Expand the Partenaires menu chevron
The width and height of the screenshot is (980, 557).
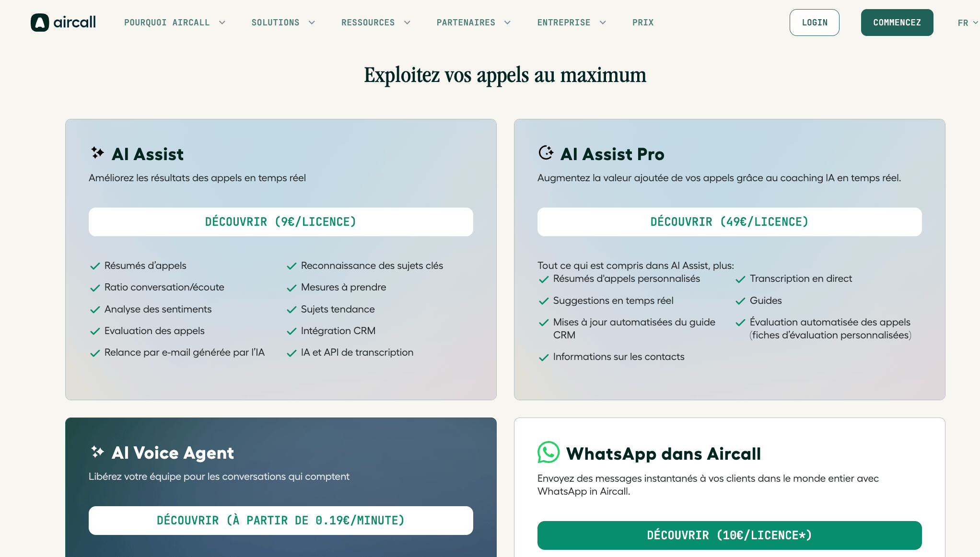point(507,23)
